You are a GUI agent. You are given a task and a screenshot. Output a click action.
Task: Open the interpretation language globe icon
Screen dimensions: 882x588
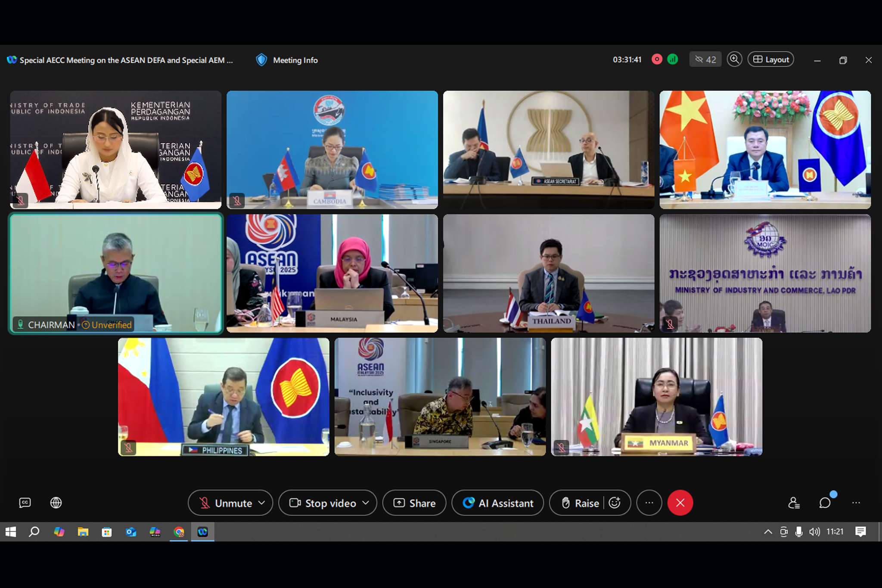pyautogui.click(x=56, y=503)
